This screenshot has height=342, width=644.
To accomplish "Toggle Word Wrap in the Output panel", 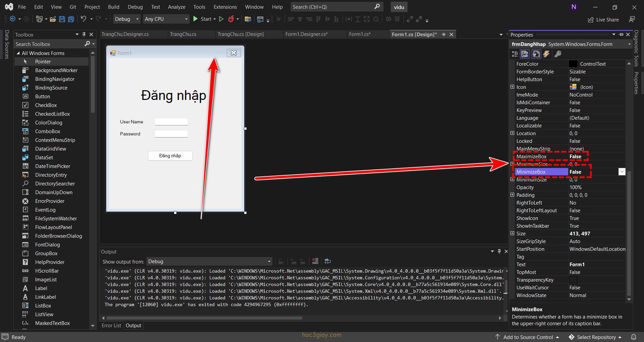I will click(x=328, y=261).
